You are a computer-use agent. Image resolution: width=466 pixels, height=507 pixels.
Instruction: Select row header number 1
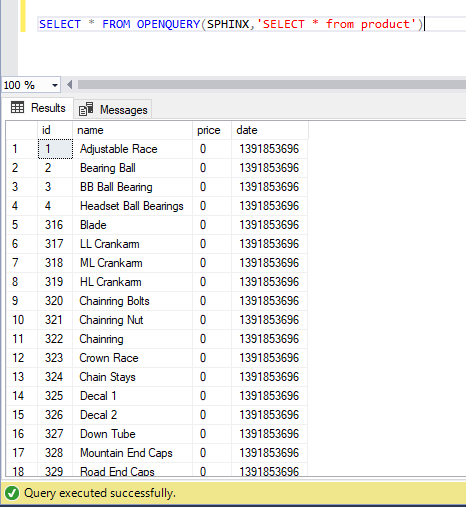22,149
